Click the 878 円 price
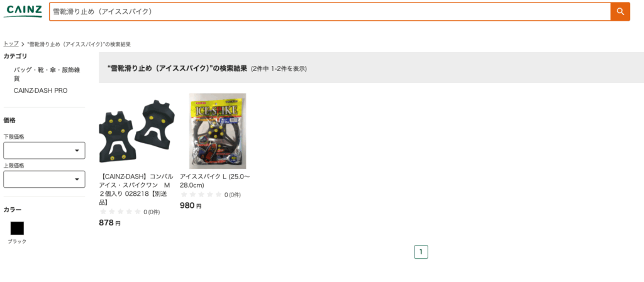 pyautogui.click(x=109, y=223)
